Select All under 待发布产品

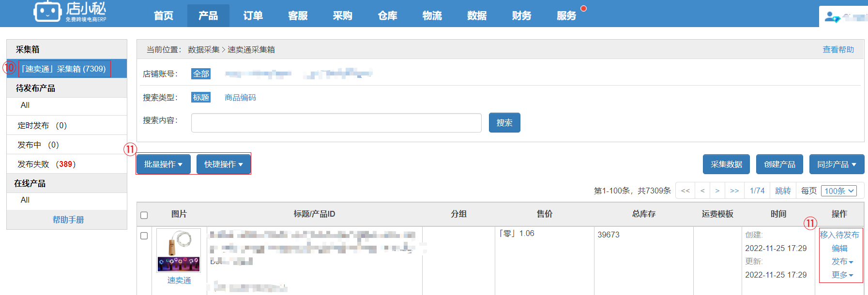tap(25, 105)
